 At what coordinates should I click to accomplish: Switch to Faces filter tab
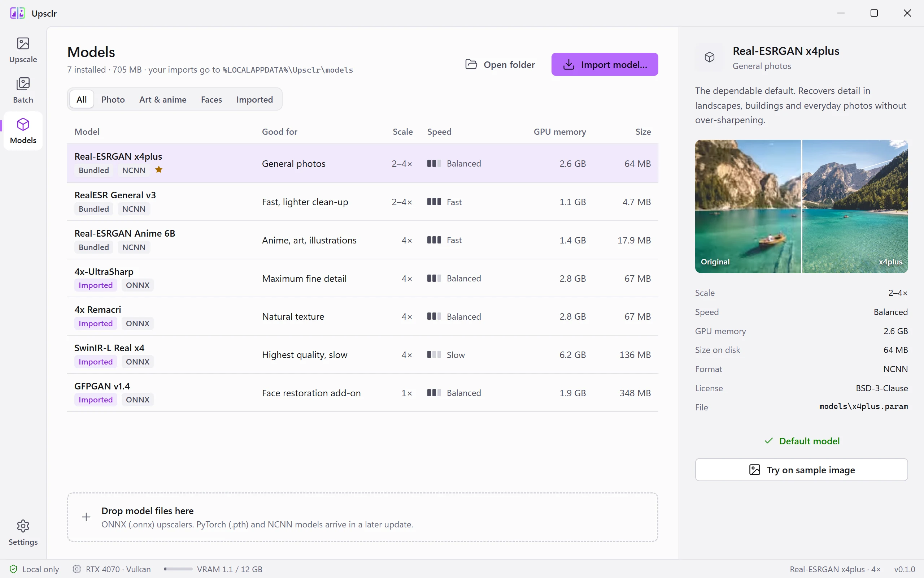coord(212,99)
